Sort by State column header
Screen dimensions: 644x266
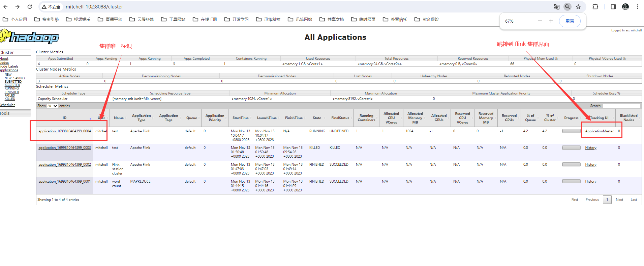317,118
